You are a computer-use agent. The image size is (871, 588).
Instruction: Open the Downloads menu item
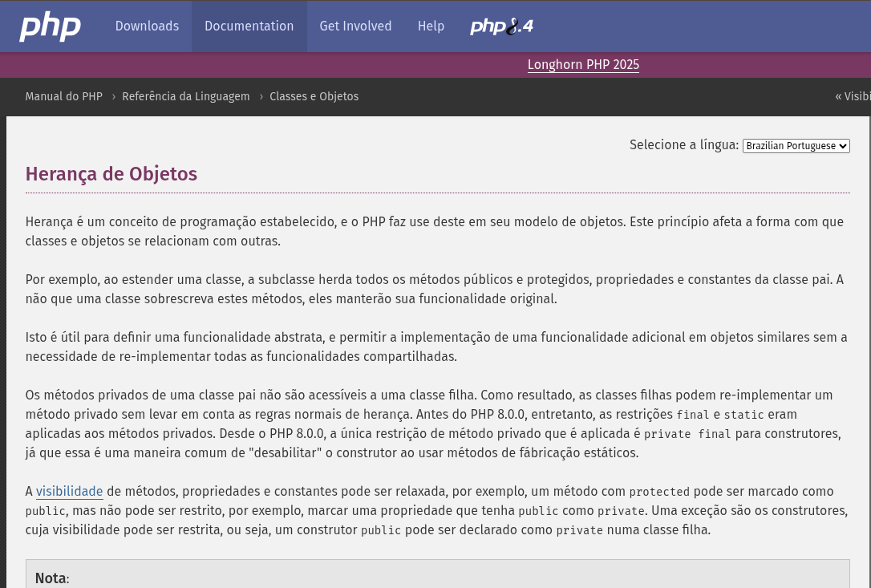point(148,26)
